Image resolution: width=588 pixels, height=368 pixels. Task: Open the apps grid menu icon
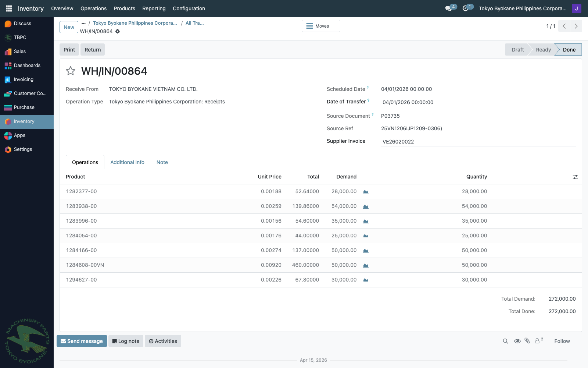coord(9,8)
